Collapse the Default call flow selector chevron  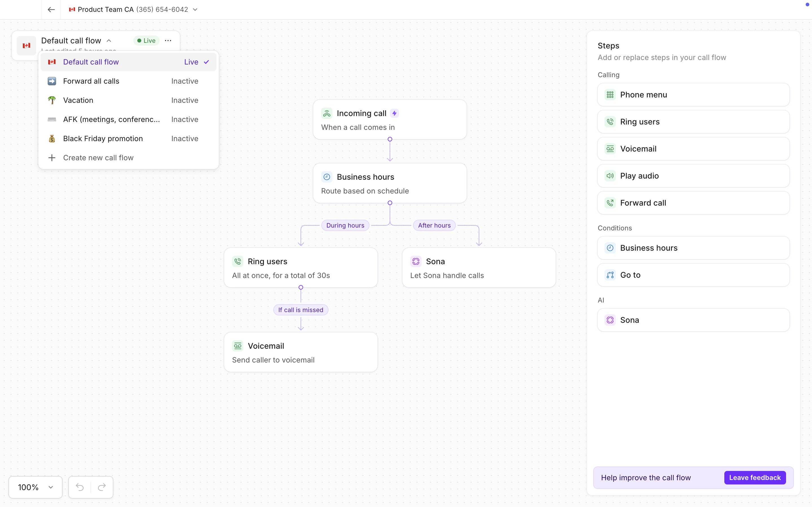109,41
